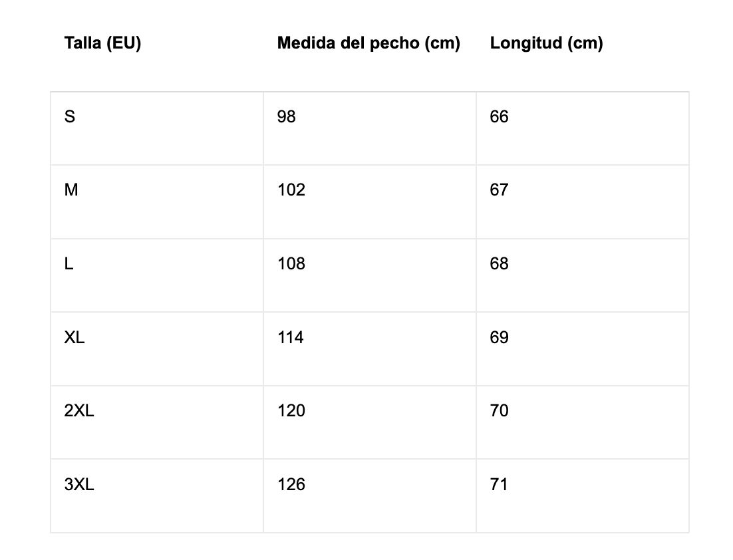The width and height of the screenshot is (733, 560).
Task: Select the size L cell
Action: (69, 264)
